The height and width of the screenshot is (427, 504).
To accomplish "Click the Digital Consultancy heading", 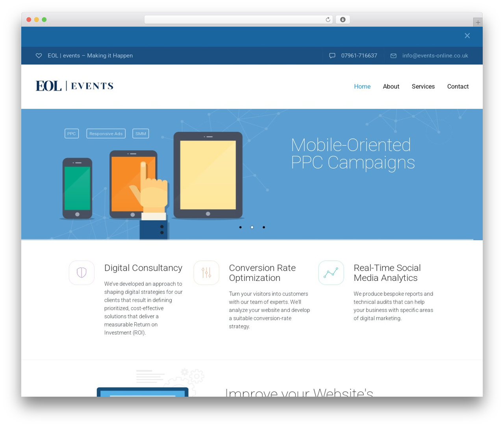I will [143, 268].
